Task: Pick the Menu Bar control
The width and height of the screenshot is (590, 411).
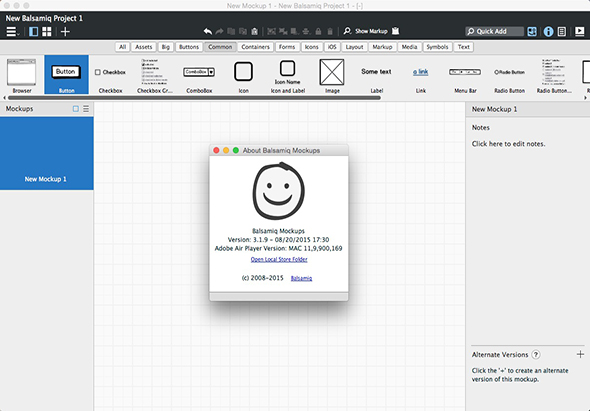Action: 465,75
